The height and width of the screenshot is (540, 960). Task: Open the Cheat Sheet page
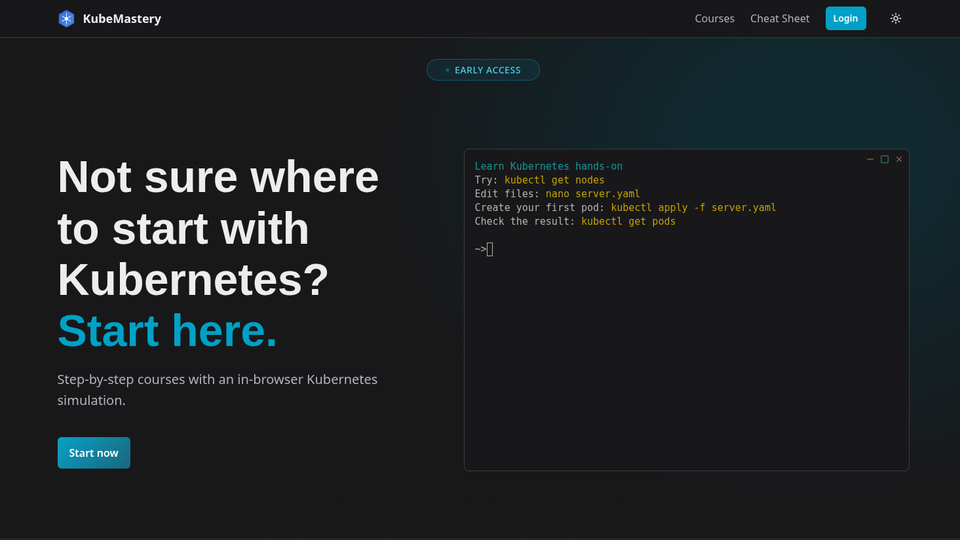tap(780, 18)
